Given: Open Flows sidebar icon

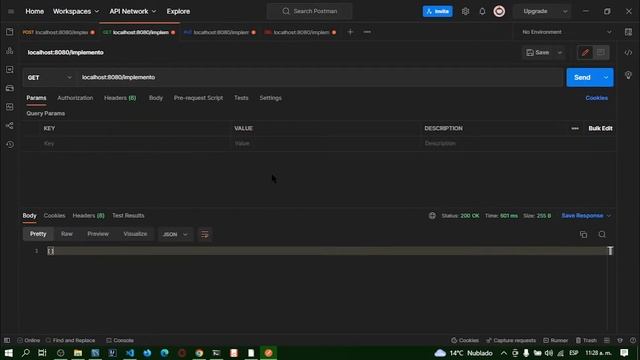Looking at the screenshot, I should coord(10,126).
